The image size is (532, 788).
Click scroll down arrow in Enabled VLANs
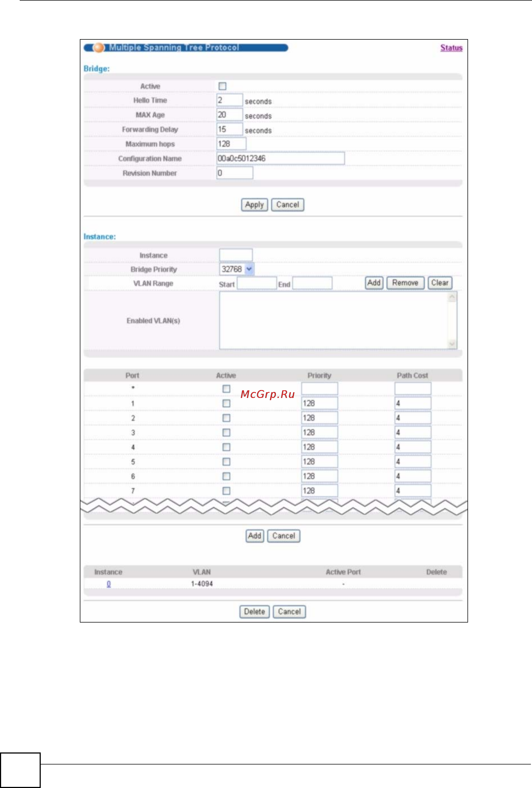(x=452, y=344)
